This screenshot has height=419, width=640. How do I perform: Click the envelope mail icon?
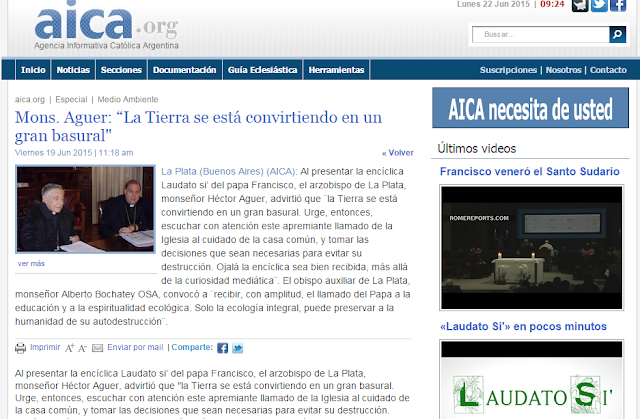click(x=97, y=348)
